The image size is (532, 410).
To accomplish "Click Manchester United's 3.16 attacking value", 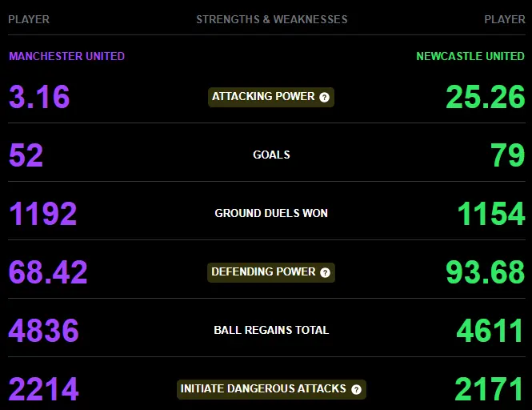I will click(x=39, y=97).
